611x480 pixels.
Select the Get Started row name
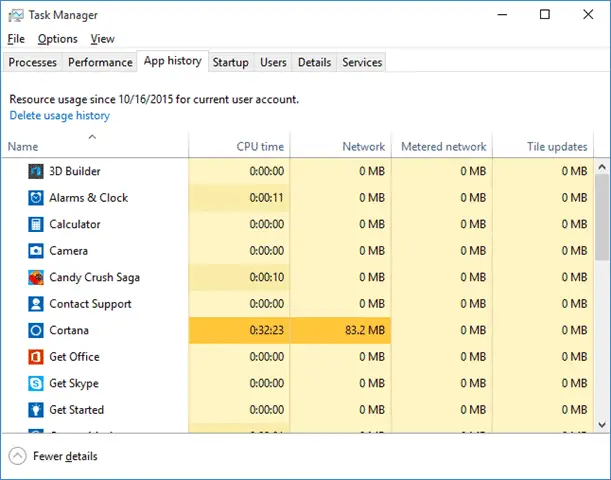point(77,410)
